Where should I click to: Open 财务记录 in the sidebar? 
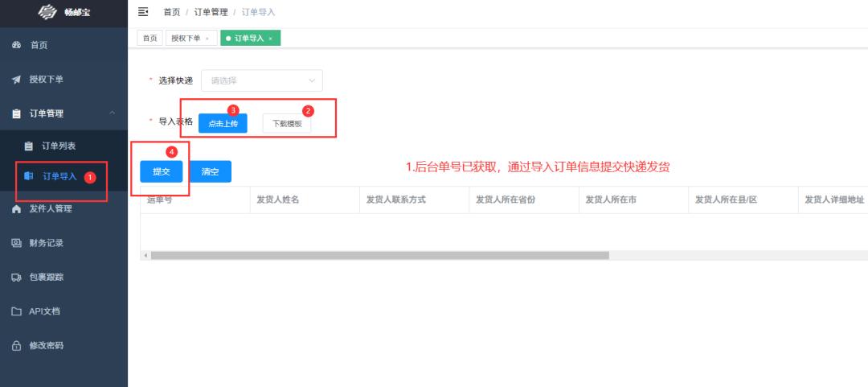63,243
